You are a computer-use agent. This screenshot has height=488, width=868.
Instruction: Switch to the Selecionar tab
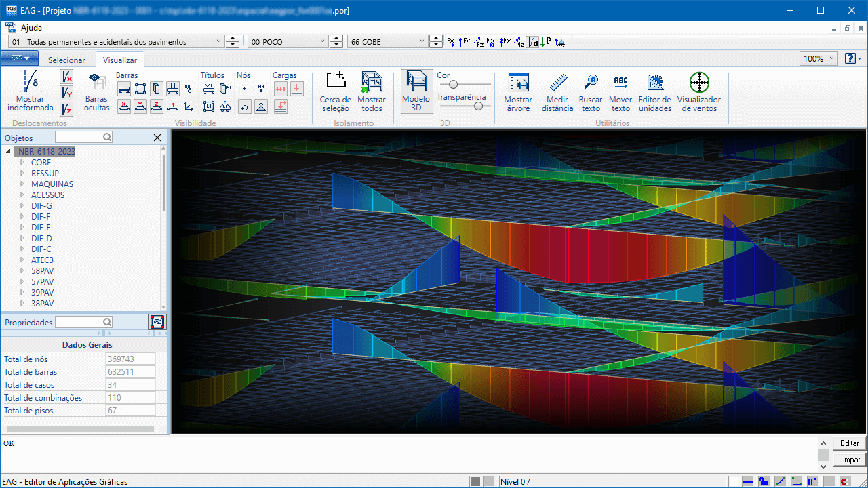click(66, 60)
